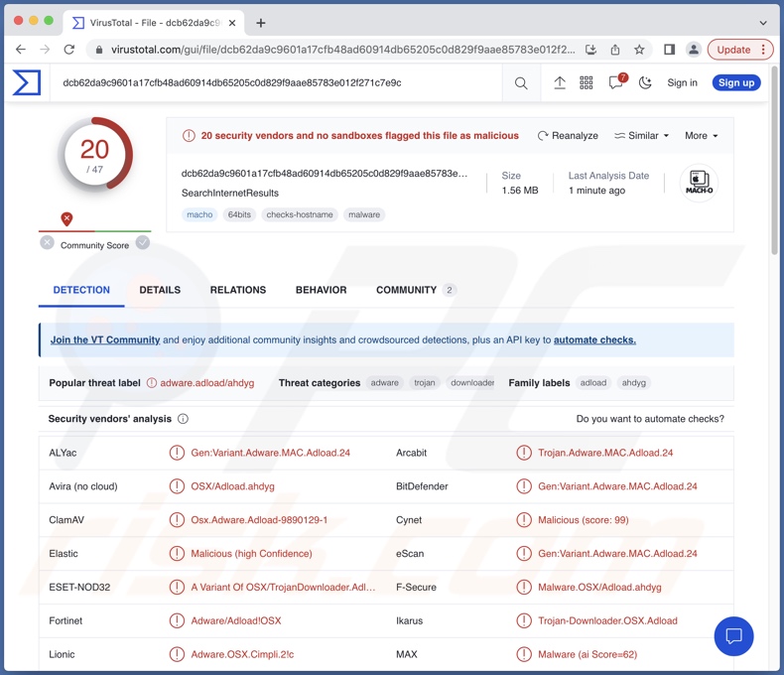
Task: Click the upload file arrow icon
Action: [560, 83]
